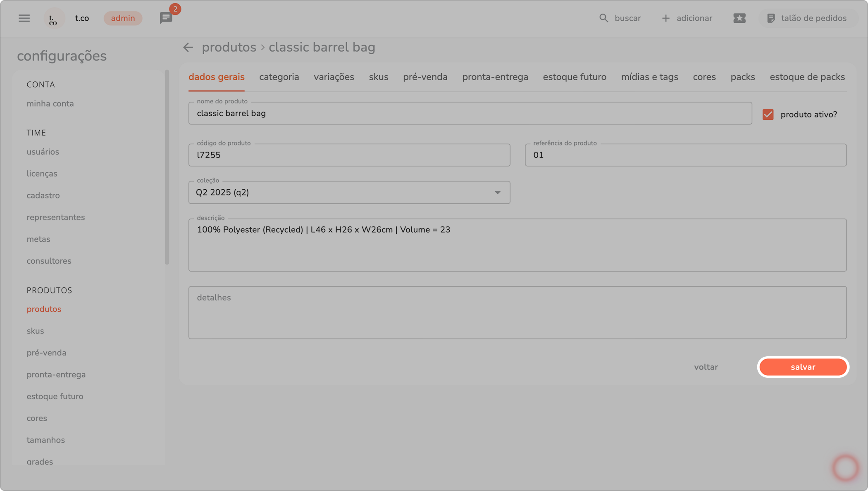The image size is (868, 491).
Task: Open the star favorites icon
Action: pos(739,18)
